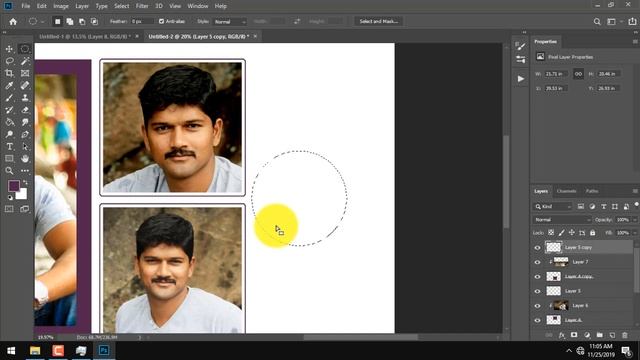Open Photoshop in Windows taskbar
This screenshot has width=640, height=360.
coord(104,351)
